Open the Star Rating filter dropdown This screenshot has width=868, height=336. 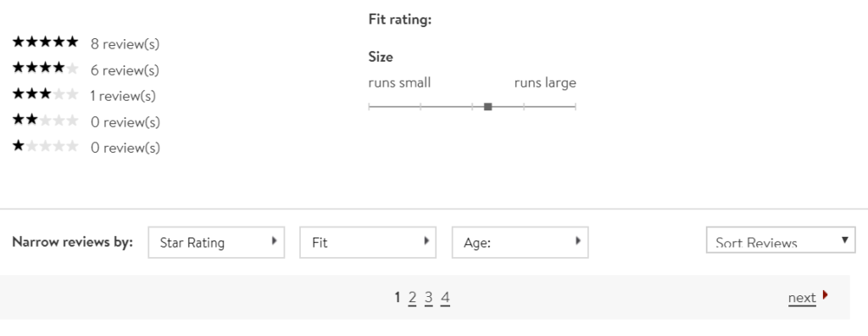click(x=216, y=243)
